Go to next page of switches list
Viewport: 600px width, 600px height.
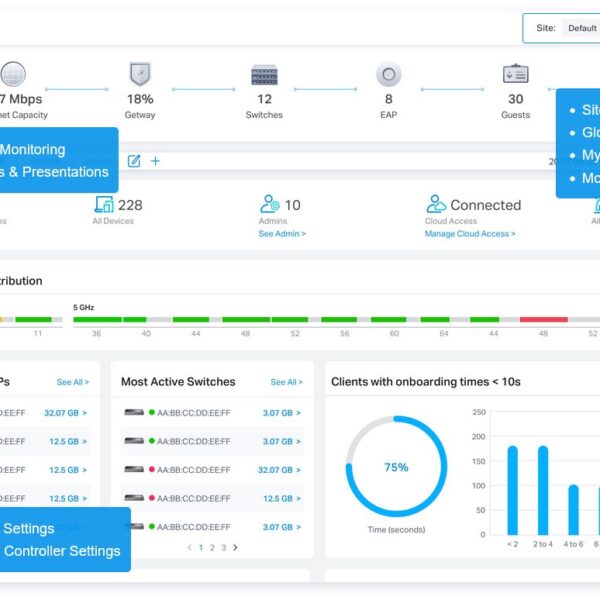coord(235,548)
